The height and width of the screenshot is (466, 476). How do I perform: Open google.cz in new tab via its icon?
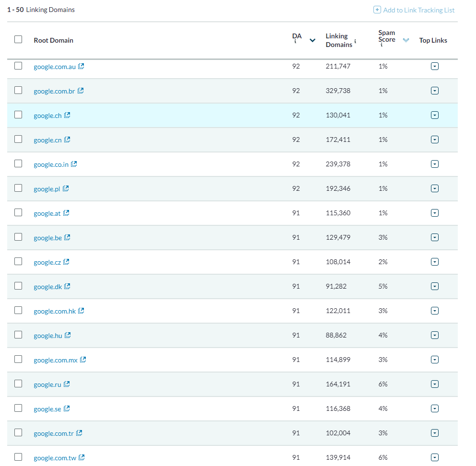(66, 261)
